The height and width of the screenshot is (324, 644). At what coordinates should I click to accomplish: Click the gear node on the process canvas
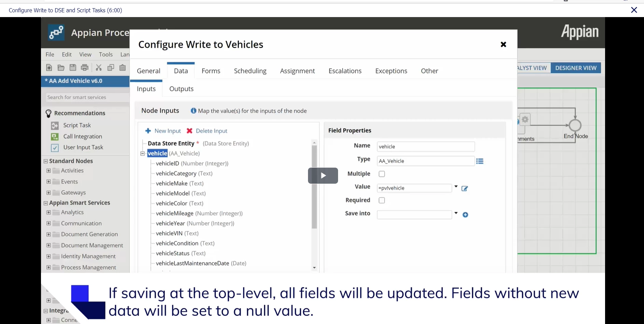click(525, 119)
